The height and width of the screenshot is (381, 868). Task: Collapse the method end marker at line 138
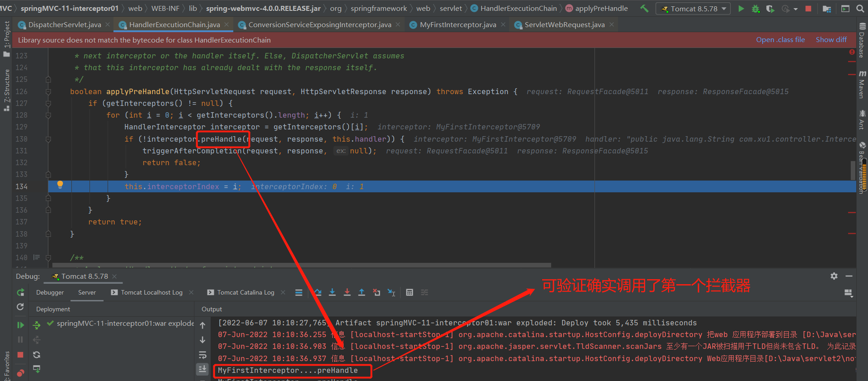coord(48,234)
